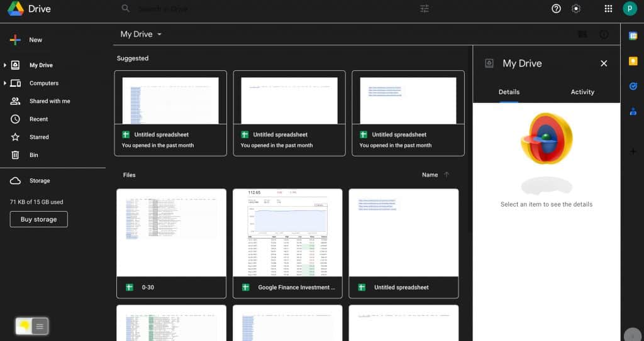Open the account avatar labeled P
Image resolution: width=644 pixels, height=341 pixels.
630,9
